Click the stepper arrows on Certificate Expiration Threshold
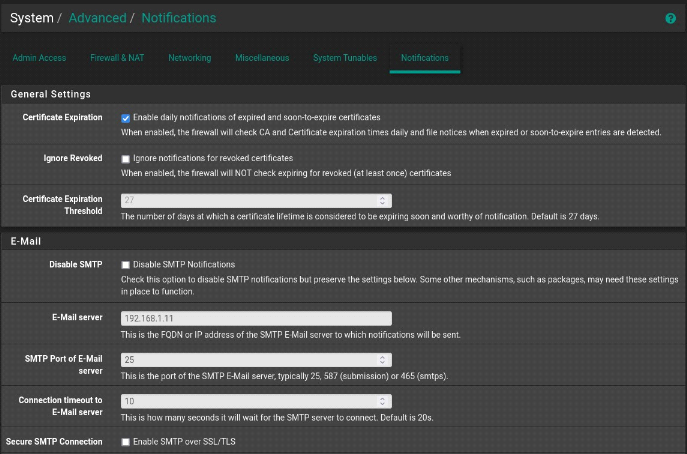Image resolution: width=687 pixels, height=454 pixels. [x=384, y=200]
